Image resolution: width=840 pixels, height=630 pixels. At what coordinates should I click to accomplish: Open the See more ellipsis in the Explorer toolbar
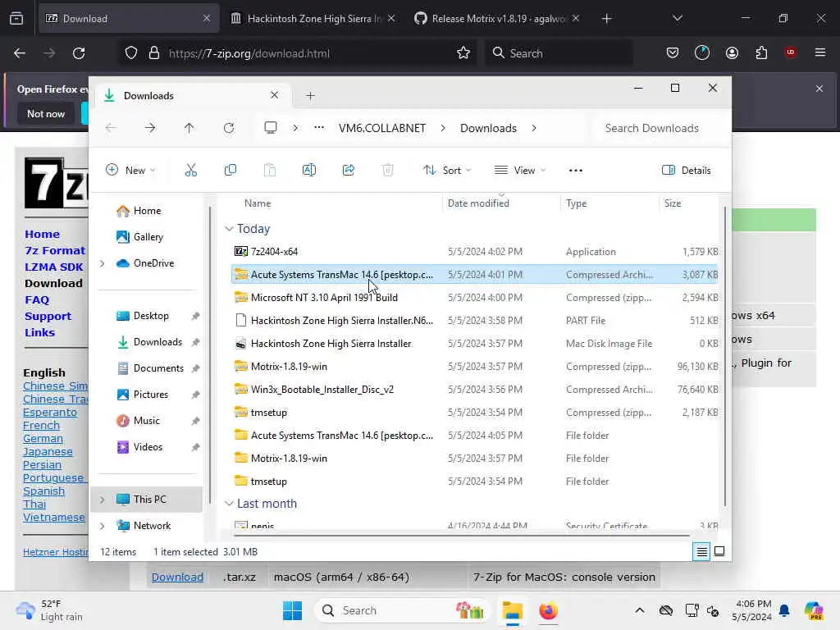575,171
